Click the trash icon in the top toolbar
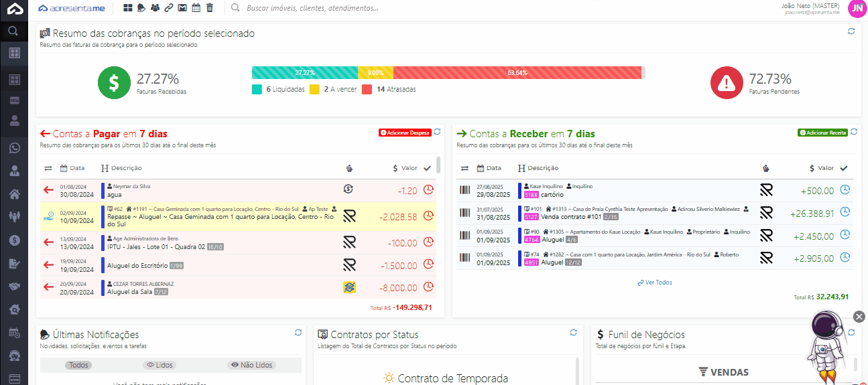Screen dimensions: 868x385 [210, 8]
